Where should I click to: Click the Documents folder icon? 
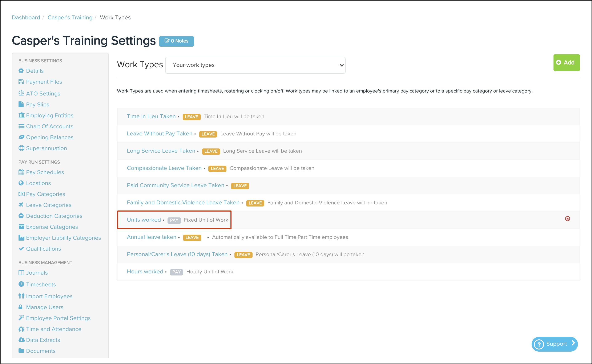[x=21, y=351]
